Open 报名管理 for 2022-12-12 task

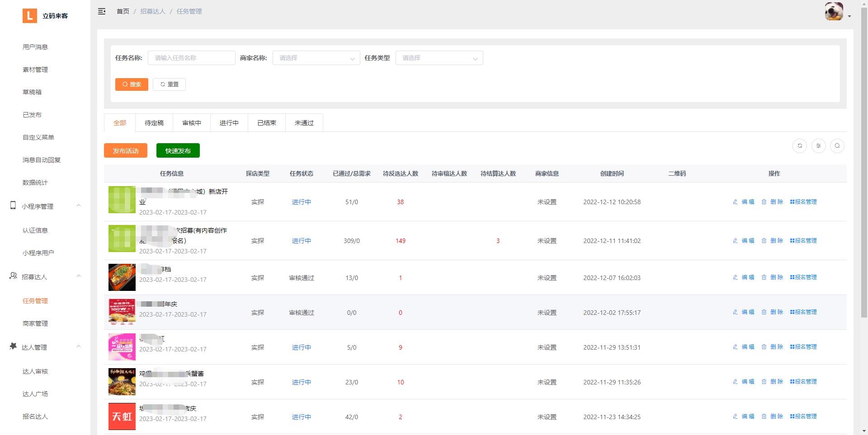pos(803,202)
